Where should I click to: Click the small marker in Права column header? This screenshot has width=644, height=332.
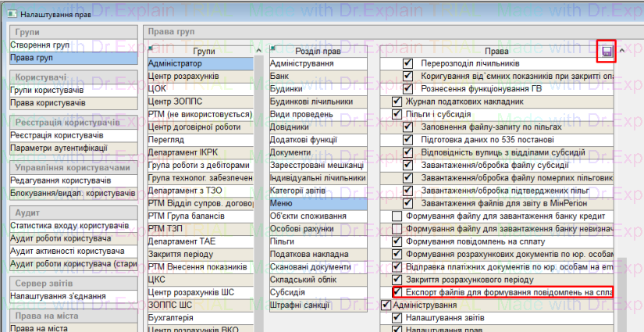[382, 48]
